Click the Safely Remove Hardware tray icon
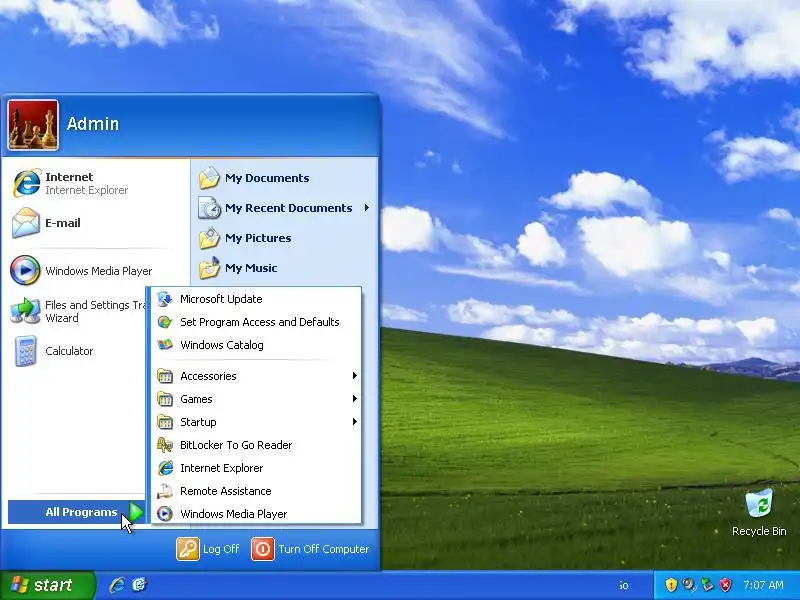Screen dimensions: 800x600 (x=707, y=585)
